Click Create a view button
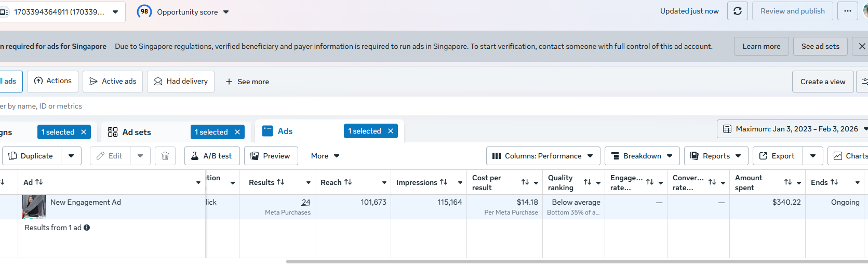This screenshot has height=280, width=868. point(822,82)
